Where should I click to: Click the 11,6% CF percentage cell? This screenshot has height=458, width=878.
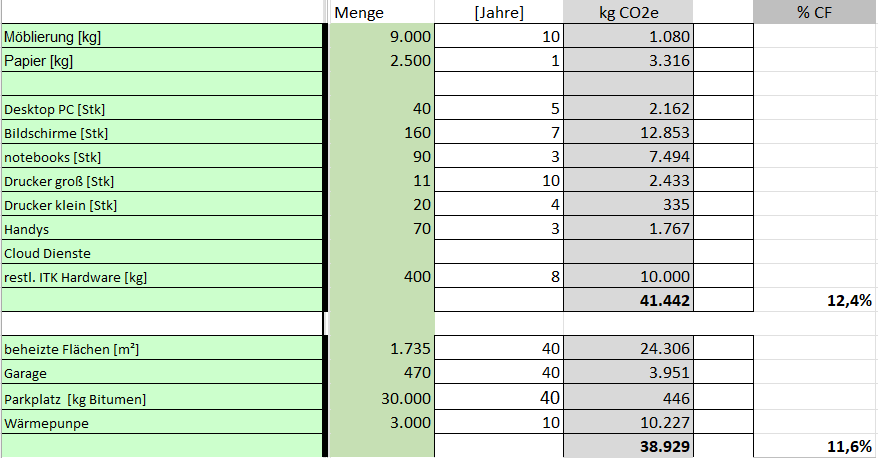point(814,446)
